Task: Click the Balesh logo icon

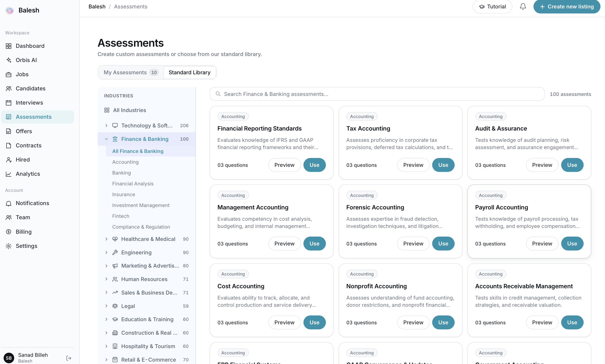Action: tap(10, 10)
